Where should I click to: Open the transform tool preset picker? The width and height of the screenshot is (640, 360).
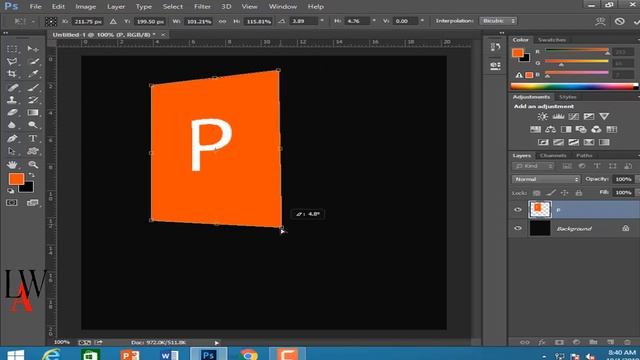pyautogui.click(x=23, y=21)
